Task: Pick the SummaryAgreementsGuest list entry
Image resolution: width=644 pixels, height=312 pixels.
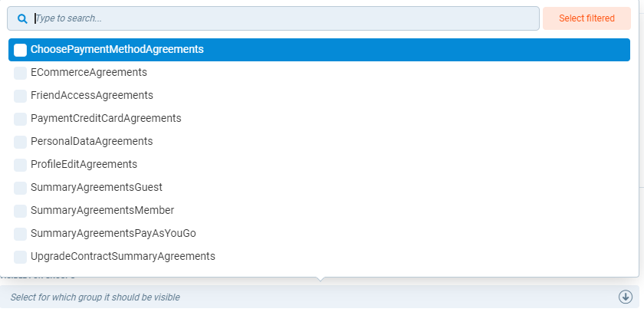Action: pos(97,187)
